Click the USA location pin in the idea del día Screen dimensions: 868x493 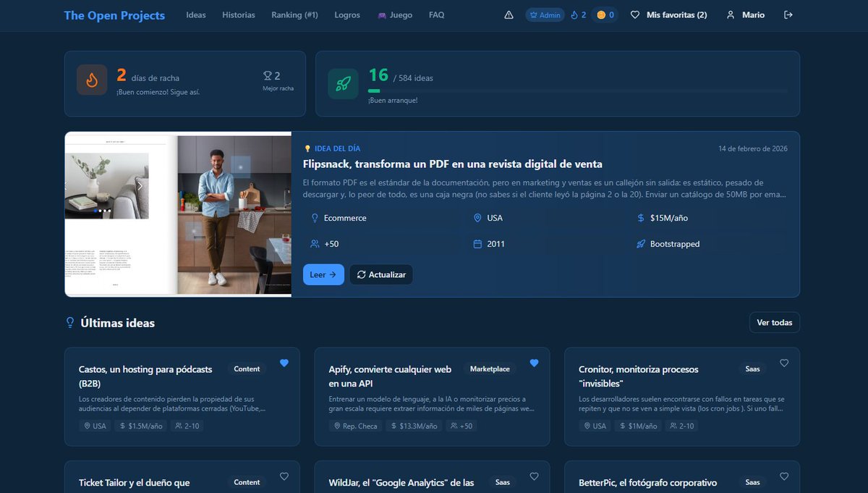coord(477,218)
